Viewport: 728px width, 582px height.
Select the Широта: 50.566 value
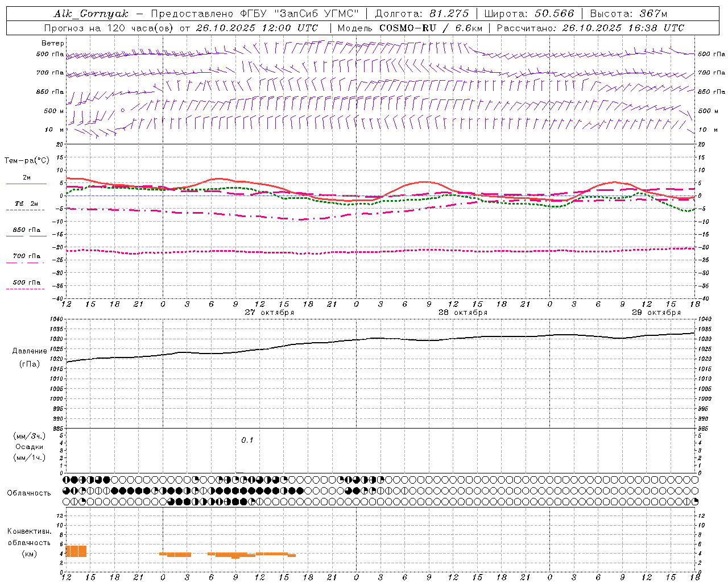point(529,14)
